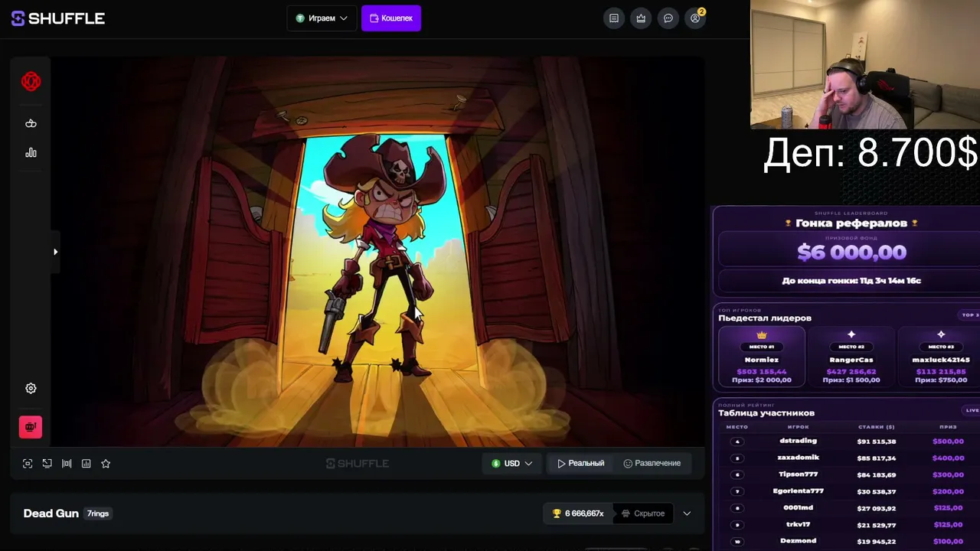
Task: Click the $500,00 prize value
Action: tap(948, 442)
